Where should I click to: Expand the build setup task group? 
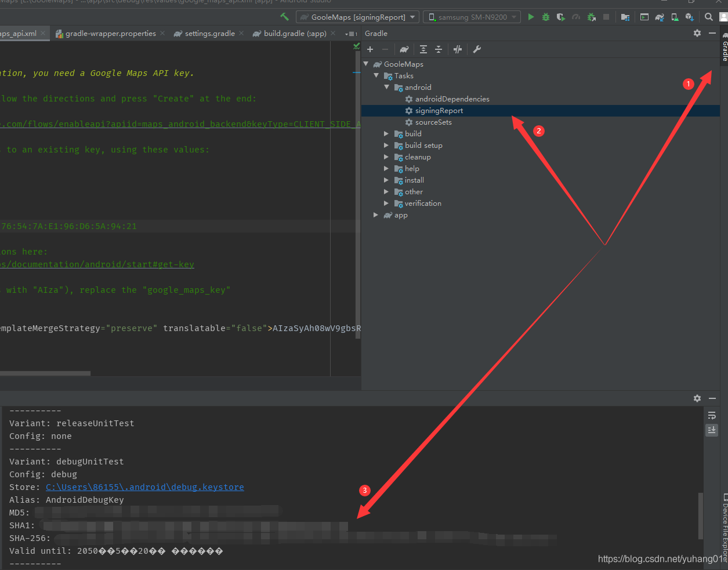click(x=387, y=145)
